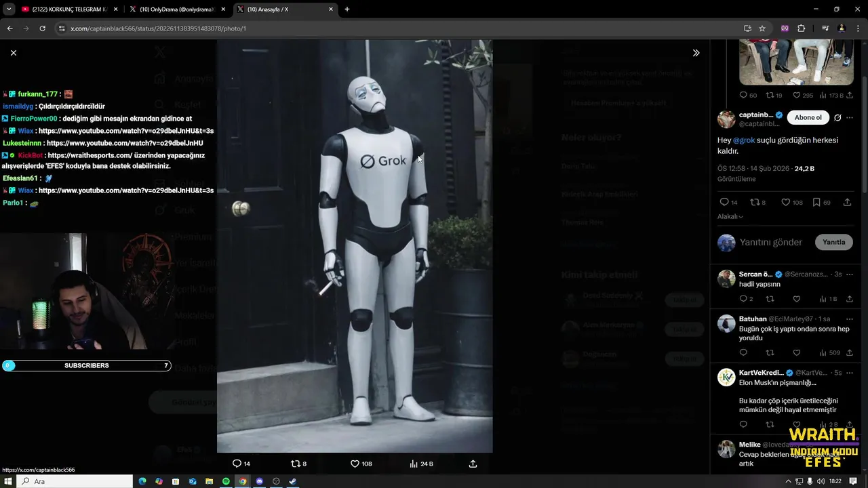Viewport: 868px width, 488px height.
Task: Click the Ara taskbar search box
Action: 75,481
